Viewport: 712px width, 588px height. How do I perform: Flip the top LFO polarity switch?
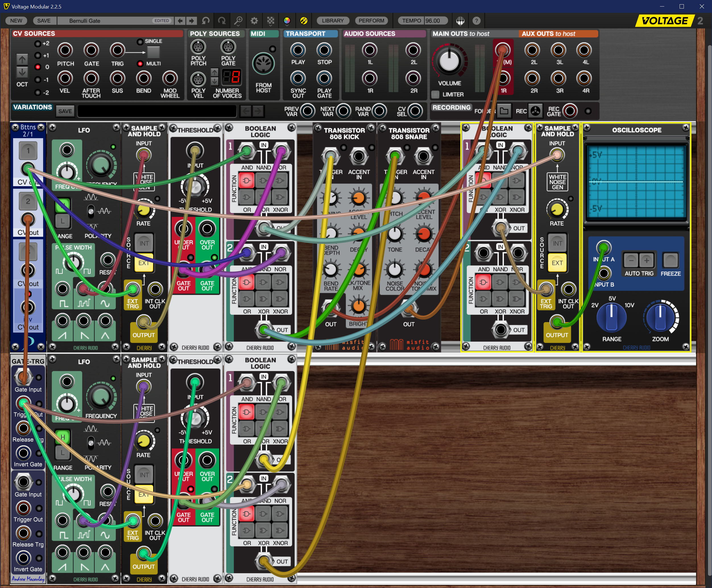click(x=91, y=211)
